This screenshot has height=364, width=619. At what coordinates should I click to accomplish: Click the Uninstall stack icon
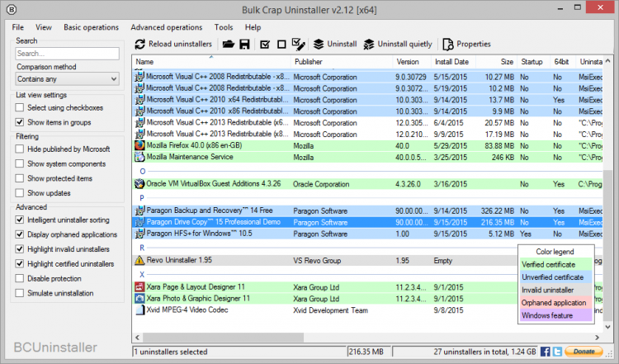tap(319, 45)
